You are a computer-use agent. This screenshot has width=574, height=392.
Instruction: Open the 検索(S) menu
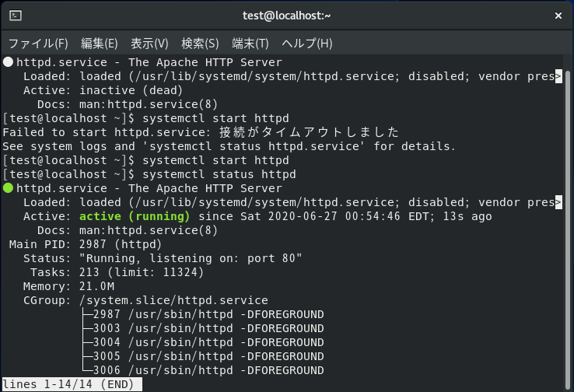pyautogui.click(x=200, y=44)
